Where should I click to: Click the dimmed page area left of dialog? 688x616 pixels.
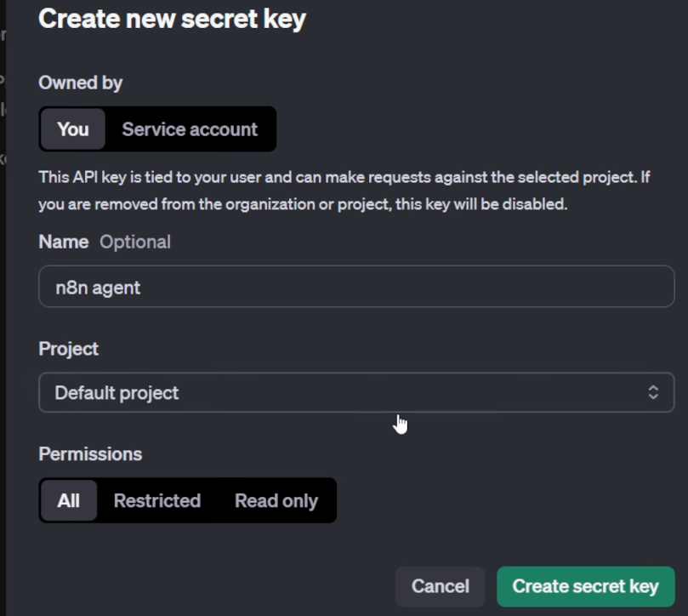3,340
